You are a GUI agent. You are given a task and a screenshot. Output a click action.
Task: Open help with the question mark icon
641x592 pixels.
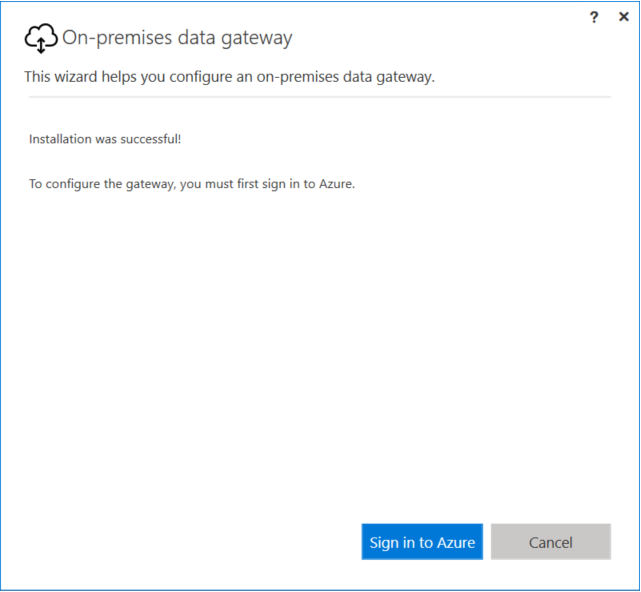click(595, 17)
